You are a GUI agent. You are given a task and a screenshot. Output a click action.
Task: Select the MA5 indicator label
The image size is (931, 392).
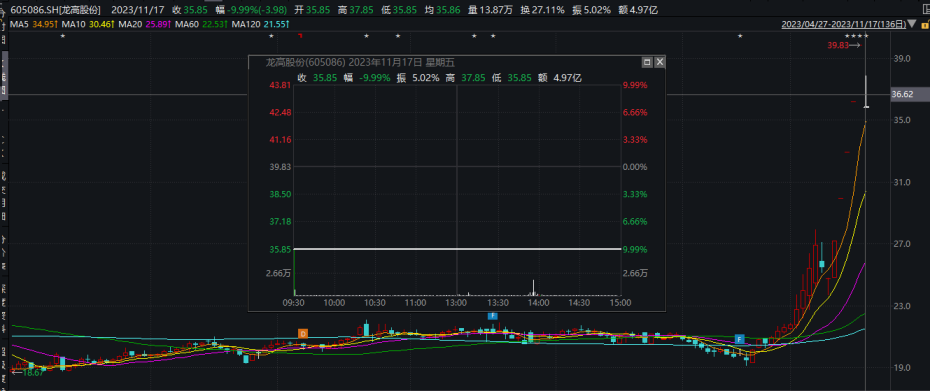[x=18, y=24]
